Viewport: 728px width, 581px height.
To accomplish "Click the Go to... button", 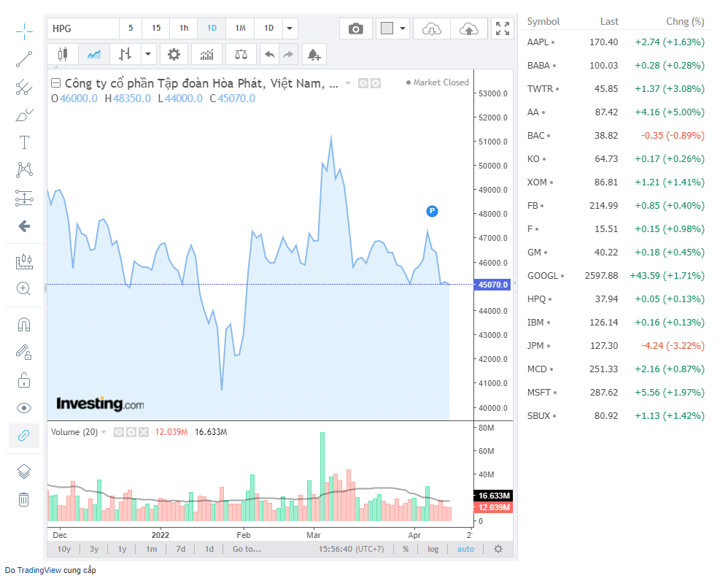I will pos(247,549).
